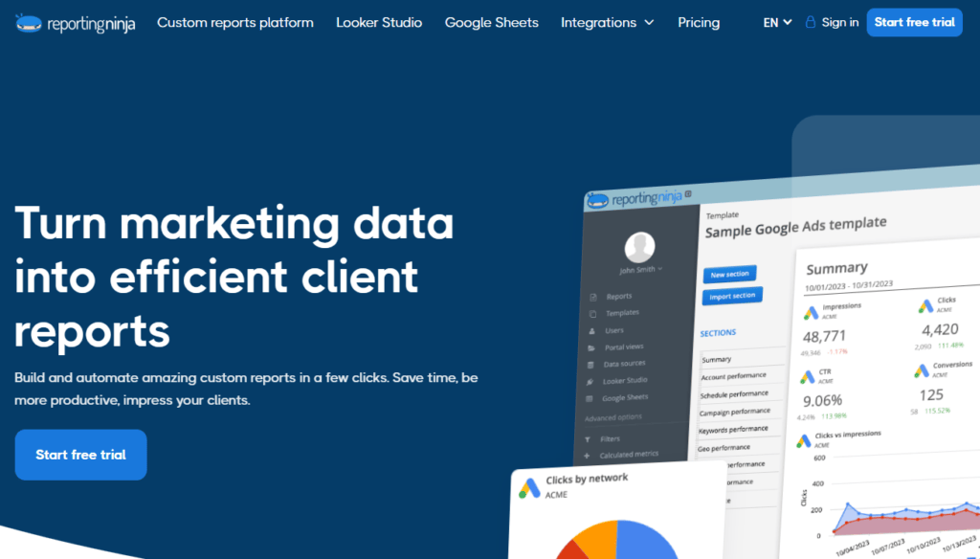980x559 pixels.
Task: Click the Start free trial hero button
Action: pos(80,455)
